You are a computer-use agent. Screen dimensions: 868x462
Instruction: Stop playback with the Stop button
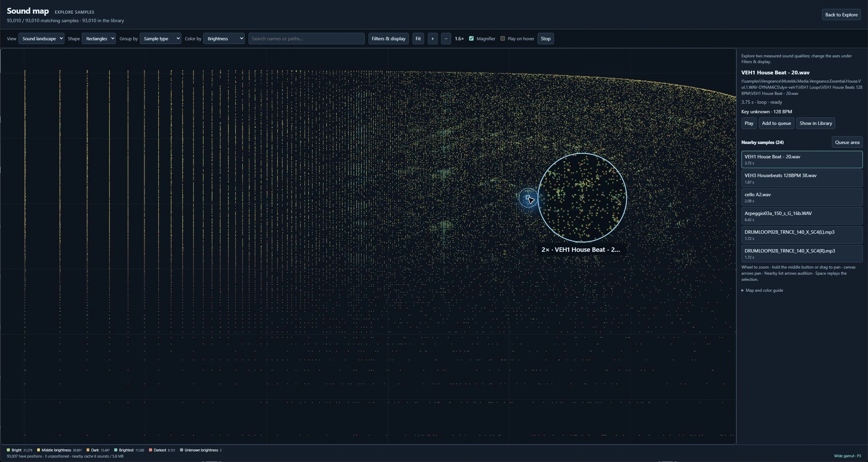pyautogui.click(x=545, y=39)
